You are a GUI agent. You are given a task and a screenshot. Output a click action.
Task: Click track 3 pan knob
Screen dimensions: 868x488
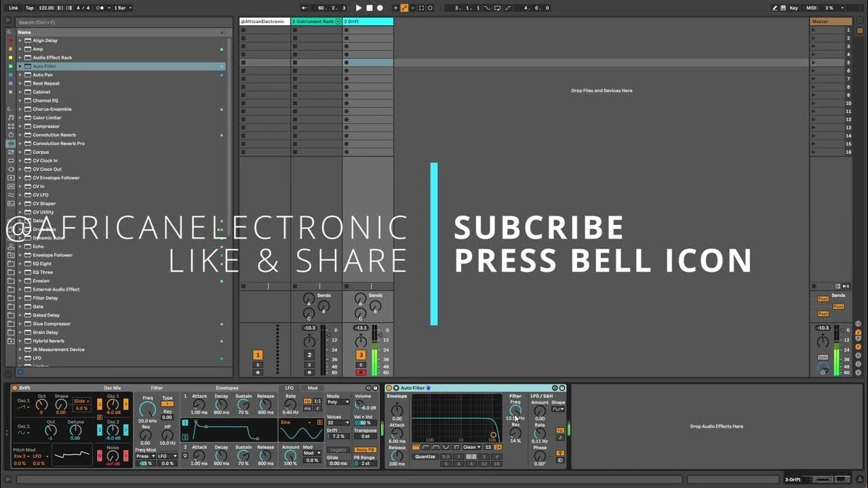pos(361,341)
